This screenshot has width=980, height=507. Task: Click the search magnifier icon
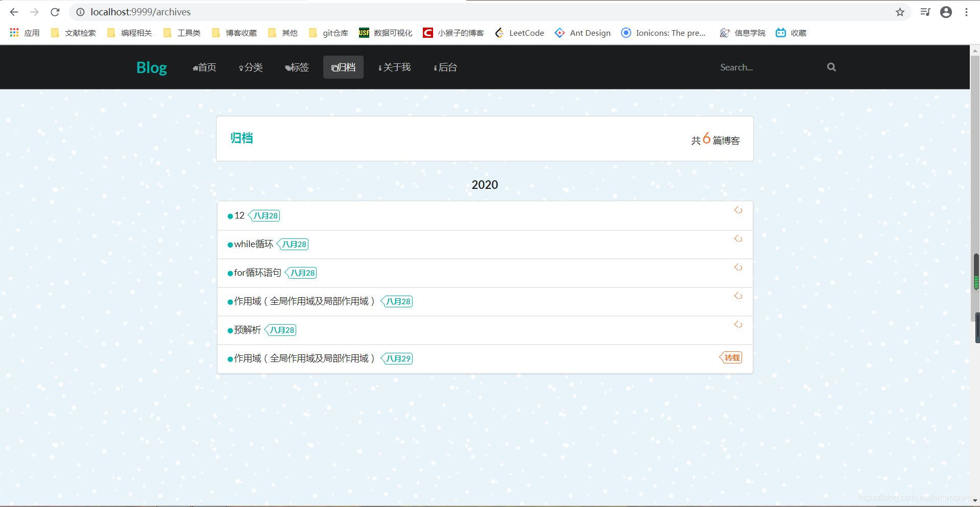(831, 67)
